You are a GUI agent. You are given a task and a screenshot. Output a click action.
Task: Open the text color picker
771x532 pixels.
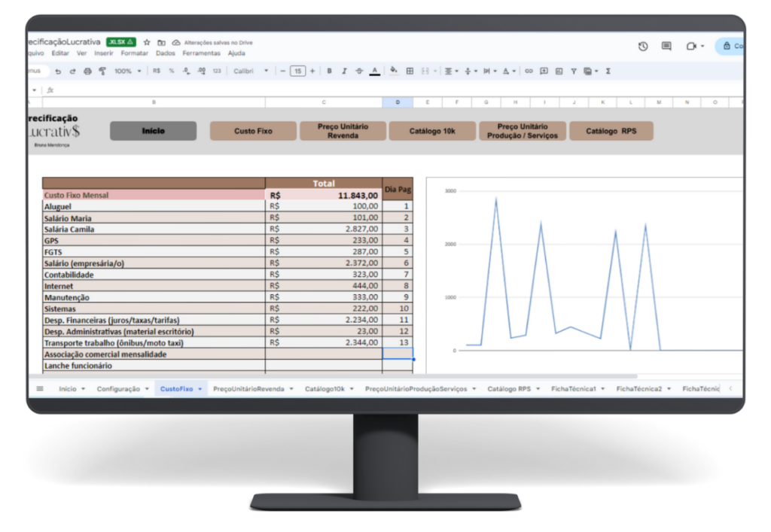coord(375,71)
